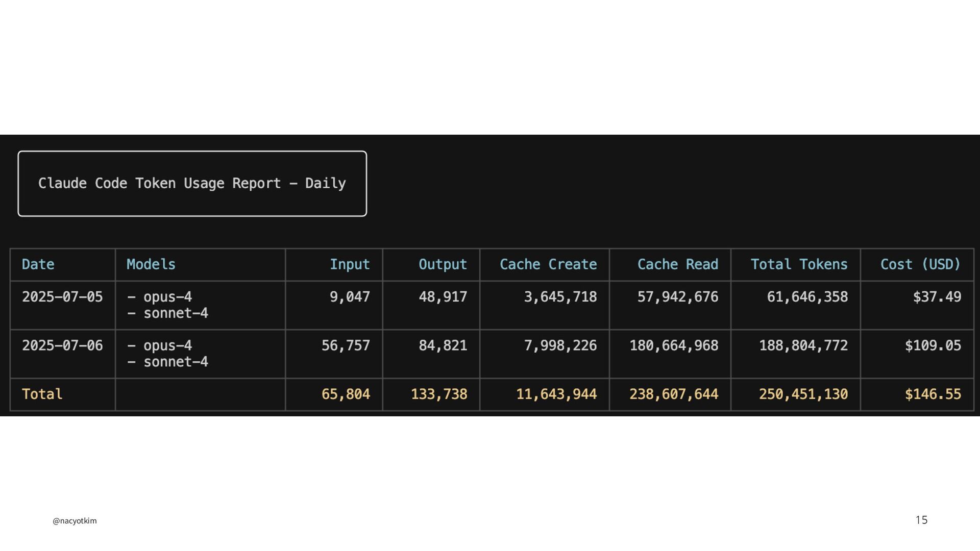This screenshot has height=551, width=980.
Task: Click the slide page number 15
Action: pos(921,520)
